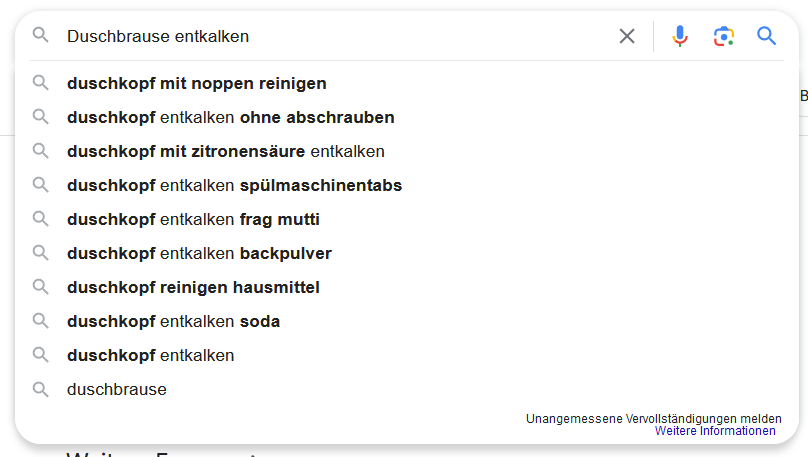Click magnifier icon left of search text
Viewport: 808px width, 457px height.
click(x=41, y=36)
